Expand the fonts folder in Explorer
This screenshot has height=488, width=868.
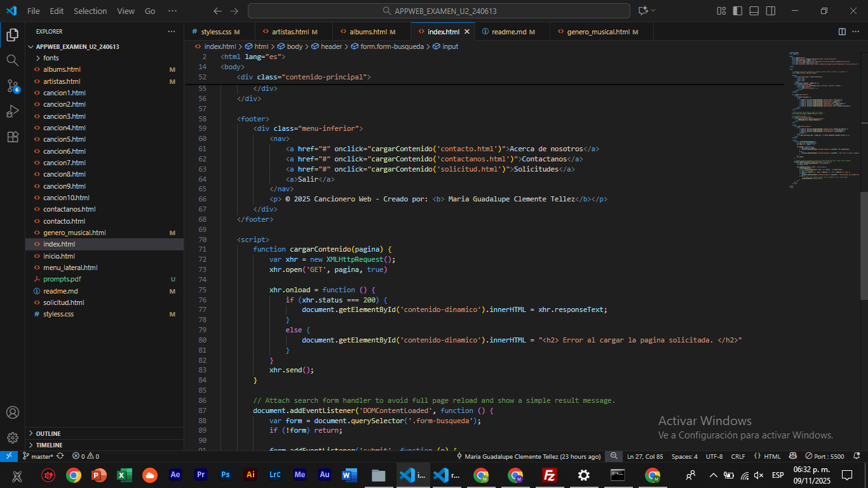tap(51, 58)
